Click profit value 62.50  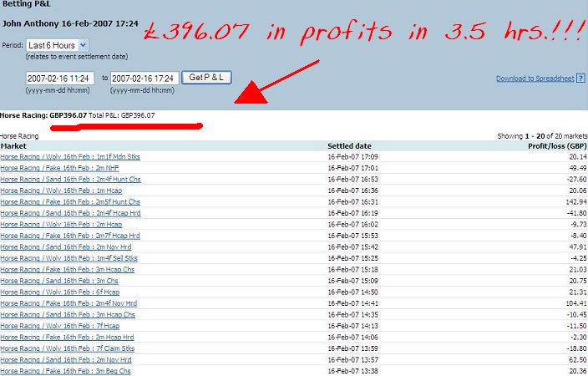(578, 359)
